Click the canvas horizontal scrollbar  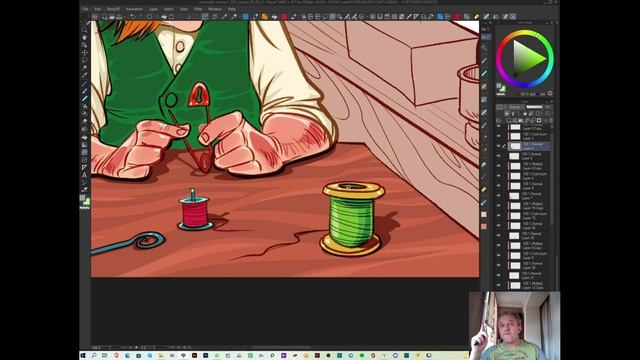tap(282, 347)
